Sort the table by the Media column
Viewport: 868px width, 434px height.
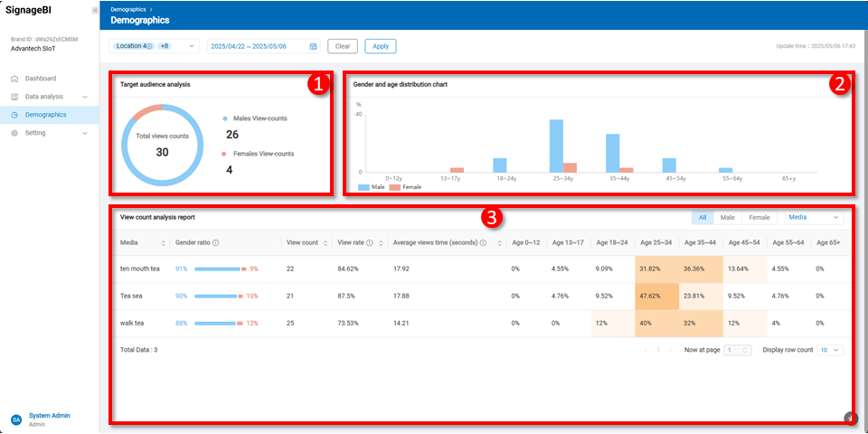[x=164, y=243]
